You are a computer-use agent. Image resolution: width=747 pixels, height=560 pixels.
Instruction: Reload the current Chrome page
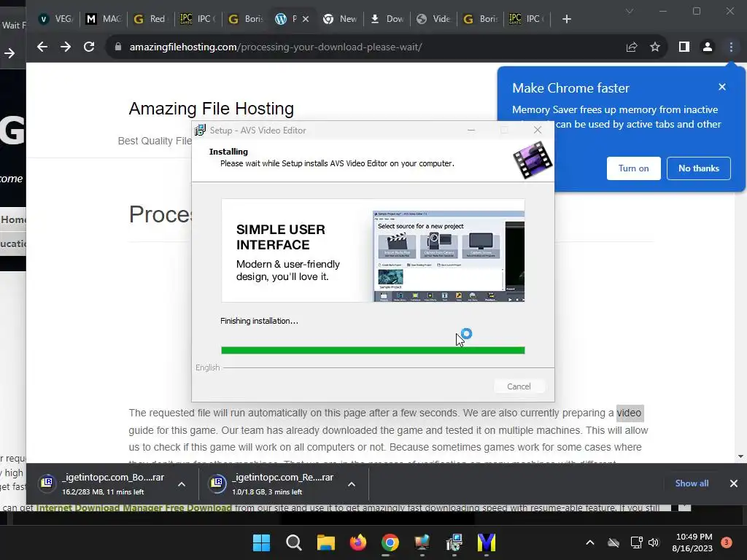pos(89,47)
